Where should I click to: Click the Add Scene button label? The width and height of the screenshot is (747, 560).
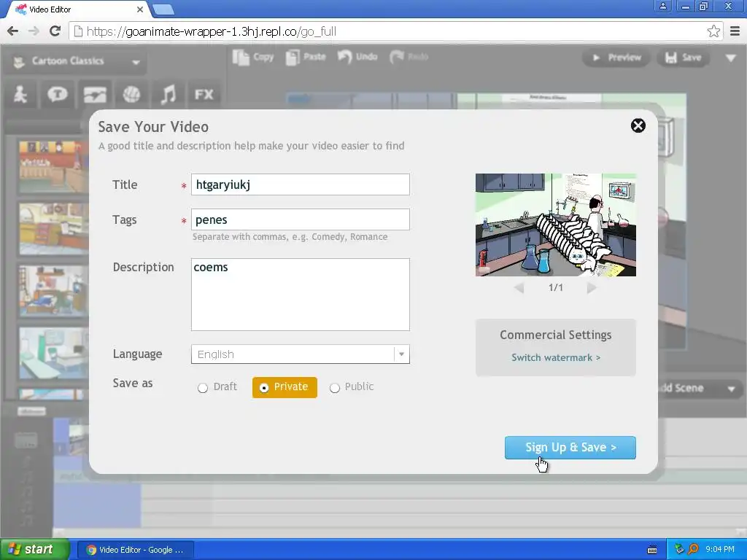coord(681,389)
